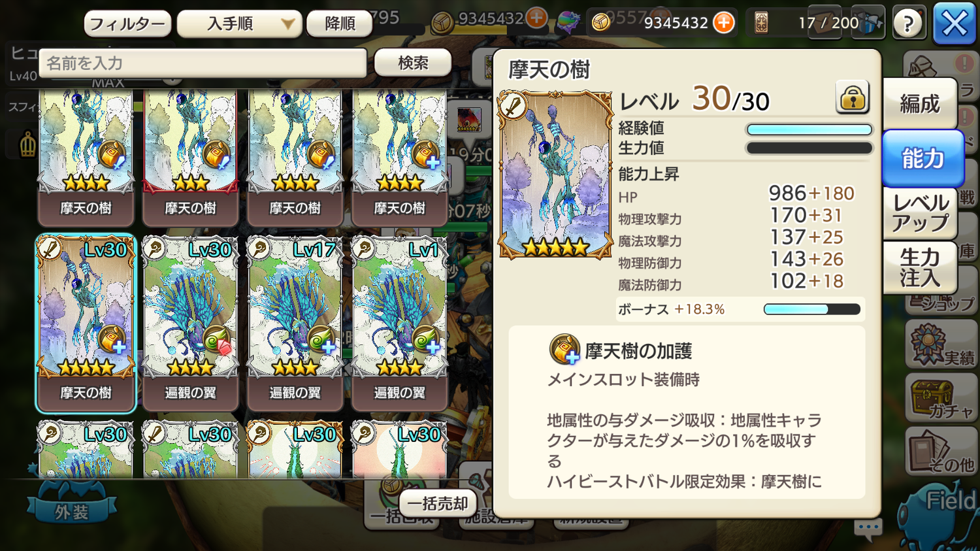Switch to the 編成 tab

pos(920,103)
